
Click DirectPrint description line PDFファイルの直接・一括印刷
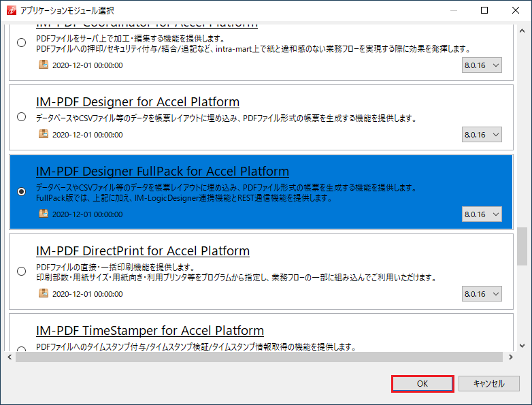click(x=116, y=268)
